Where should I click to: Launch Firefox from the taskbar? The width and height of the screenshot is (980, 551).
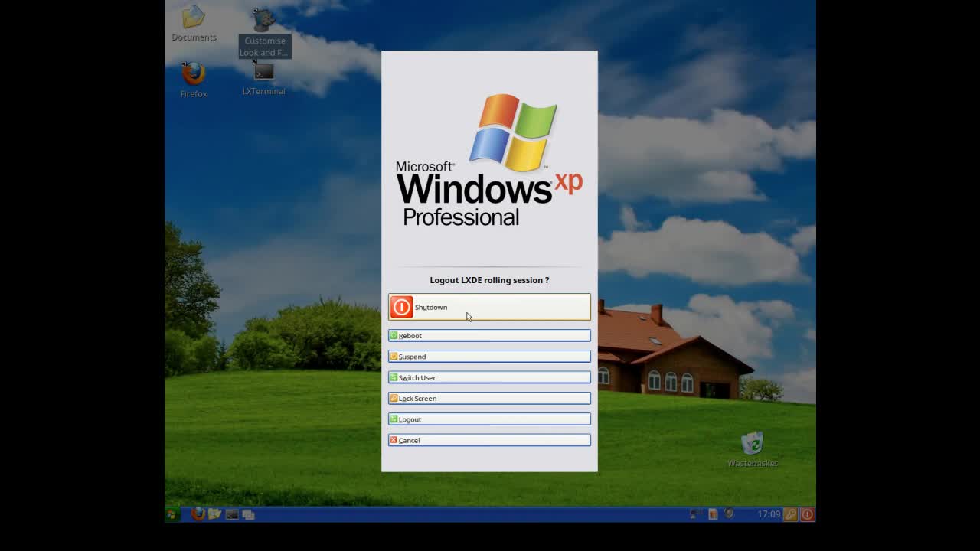(198, 514)
